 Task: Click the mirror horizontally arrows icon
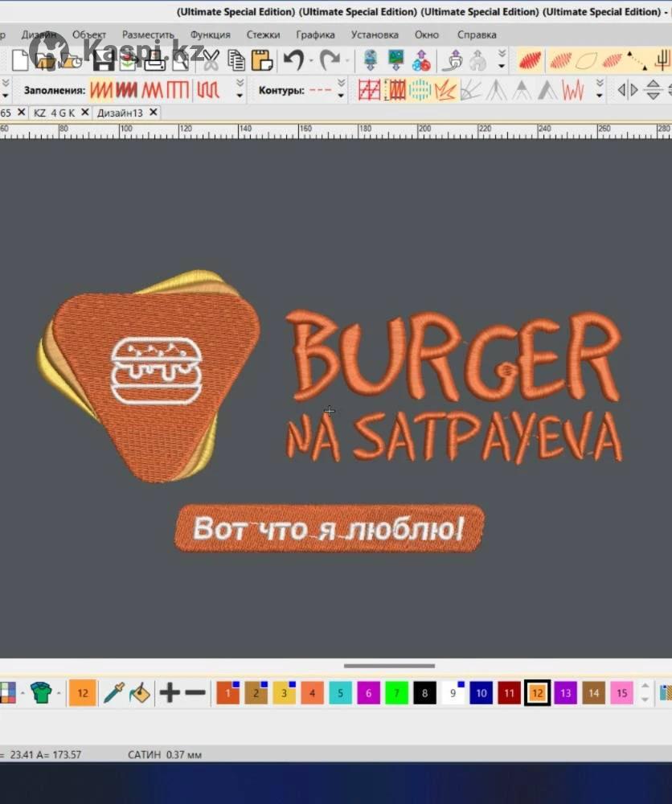[628, 90]
